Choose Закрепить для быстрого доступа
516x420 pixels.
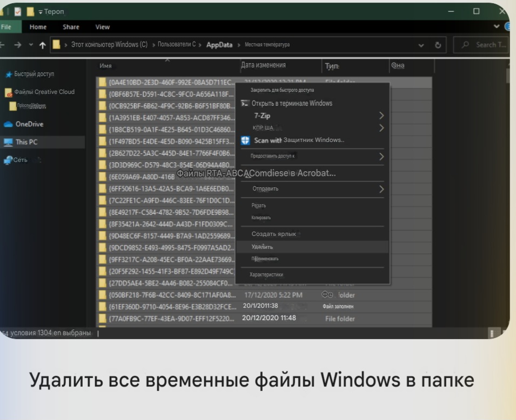coord(282,90)
